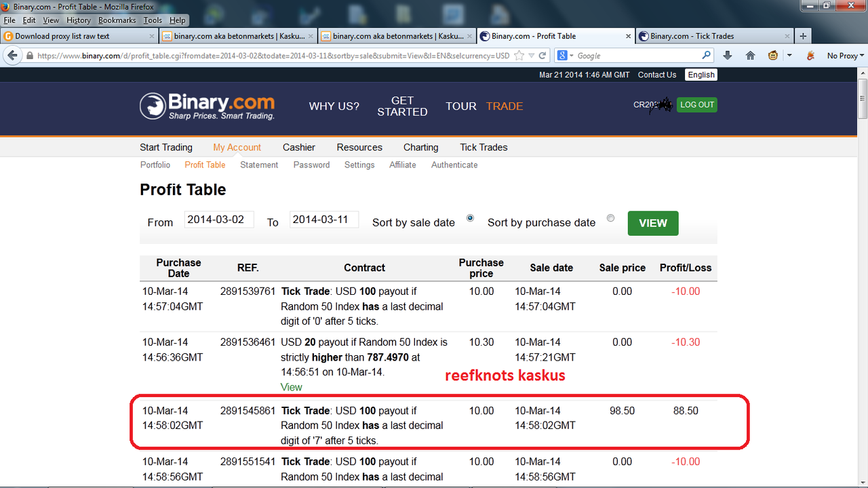
Task: Click the Google search input field
Action: click(637, 56)
